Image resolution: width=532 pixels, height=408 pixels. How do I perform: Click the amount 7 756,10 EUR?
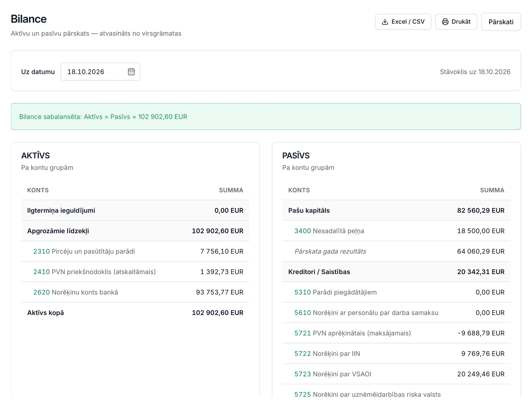[x=222, y=251]
